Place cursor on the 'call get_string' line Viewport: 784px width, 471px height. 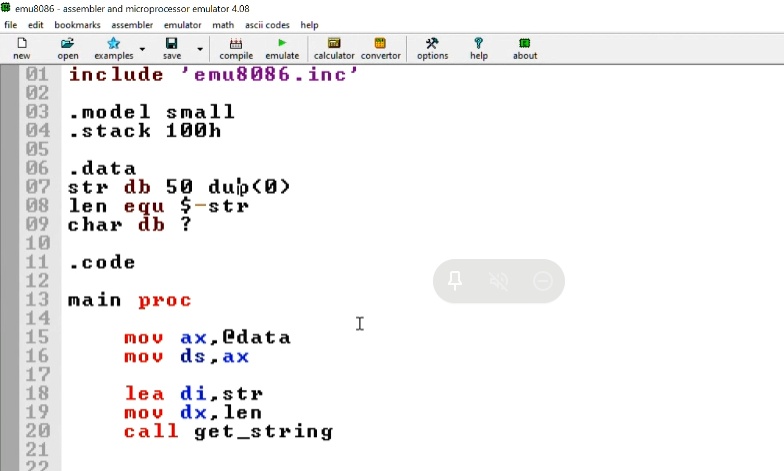pyautogui.click(x=228, y=432)
